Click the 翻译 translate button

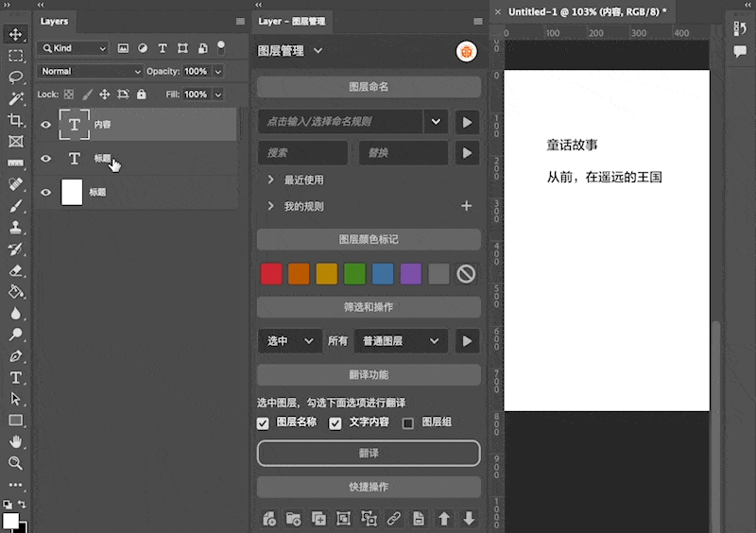point(369,453)
